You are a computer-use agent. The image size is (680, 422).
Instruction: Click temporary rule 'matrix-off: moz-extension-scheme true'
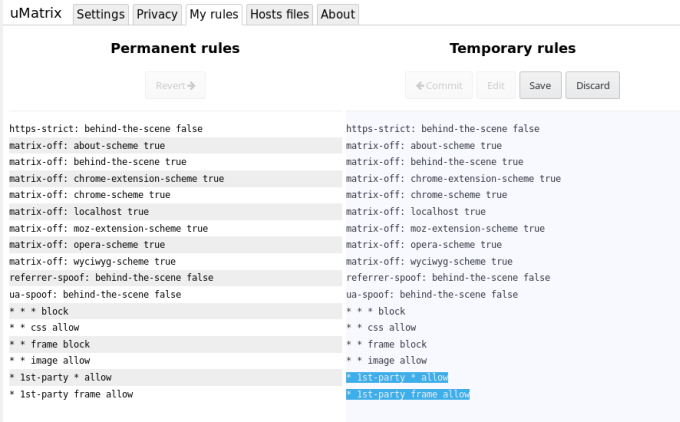click(445, 228)
